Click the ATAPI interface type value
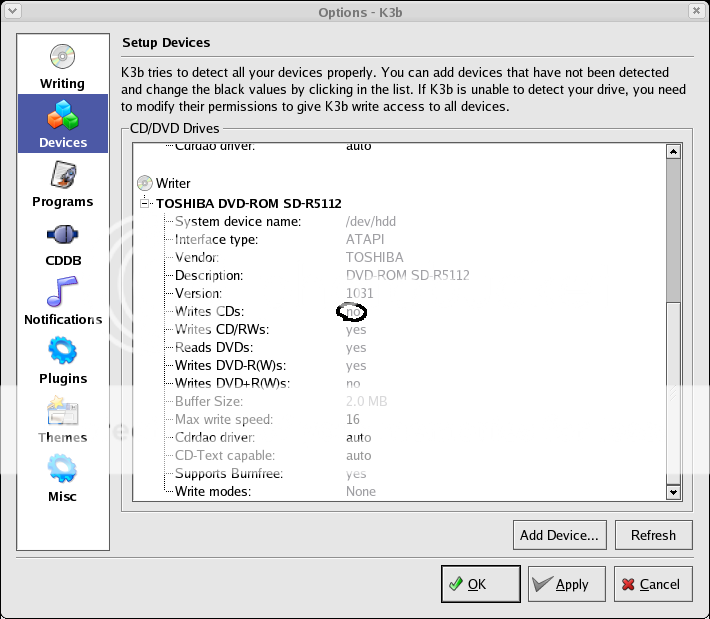Viewport: 710px width, 619px height. (365, 239)
